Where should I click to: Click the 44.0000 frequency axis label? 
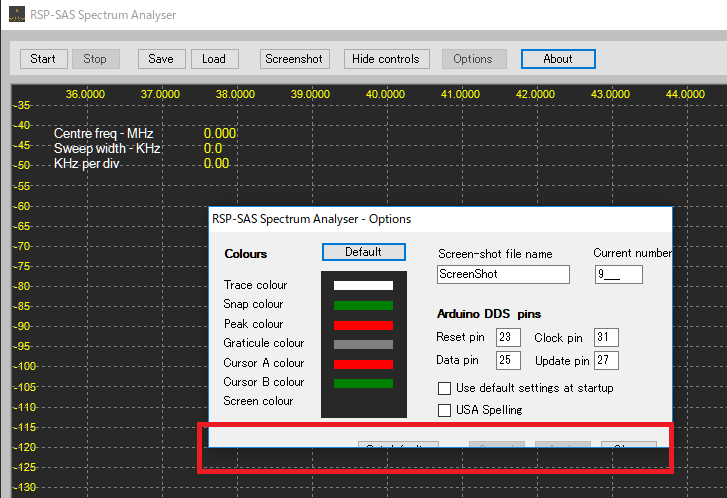pyautogui.click(x=685, y=94)
